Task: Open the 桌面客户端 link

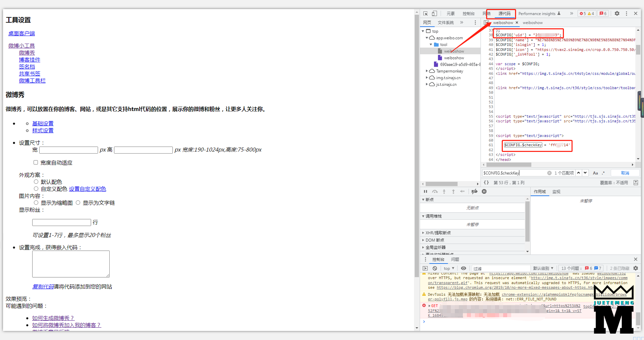Action: pyautogui.click(x=21, y=33)
